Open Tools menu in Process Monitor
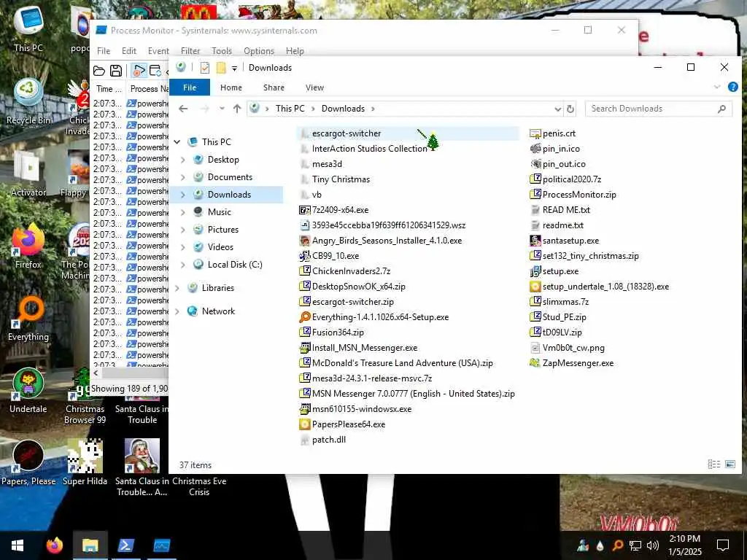This screenshot has height=560, width=747. [x=222, y=51]
